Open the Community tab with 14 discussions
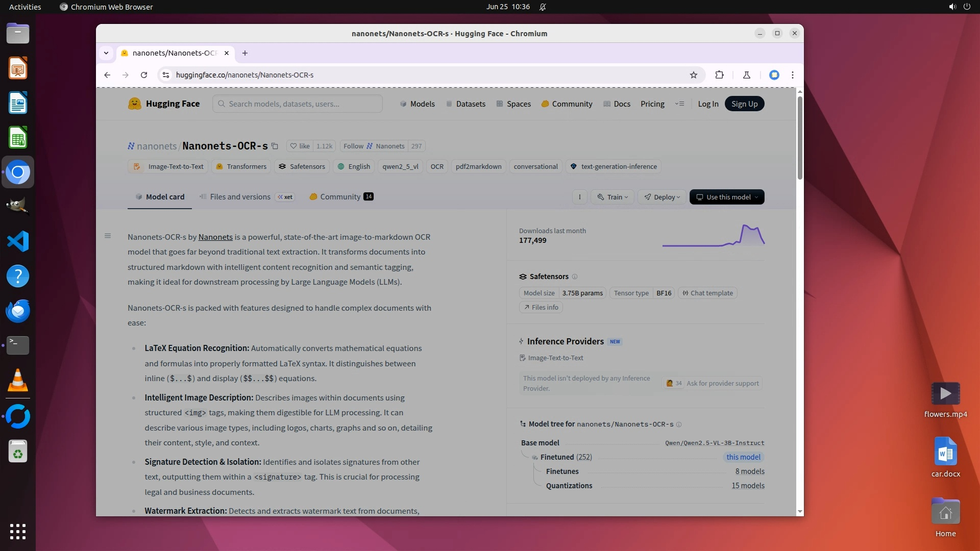The image size is (980, 551). (341, 197)
